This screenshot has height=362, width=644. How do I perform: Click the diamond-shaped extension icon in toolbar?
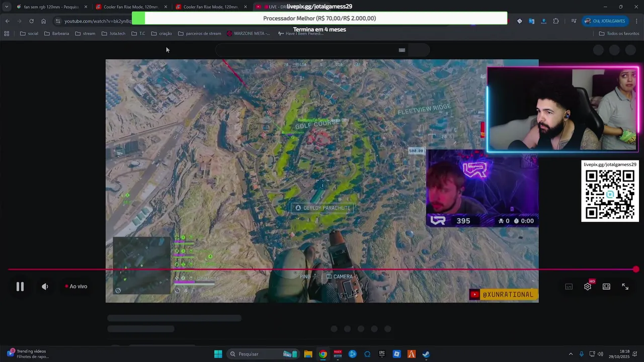point(519,21)
